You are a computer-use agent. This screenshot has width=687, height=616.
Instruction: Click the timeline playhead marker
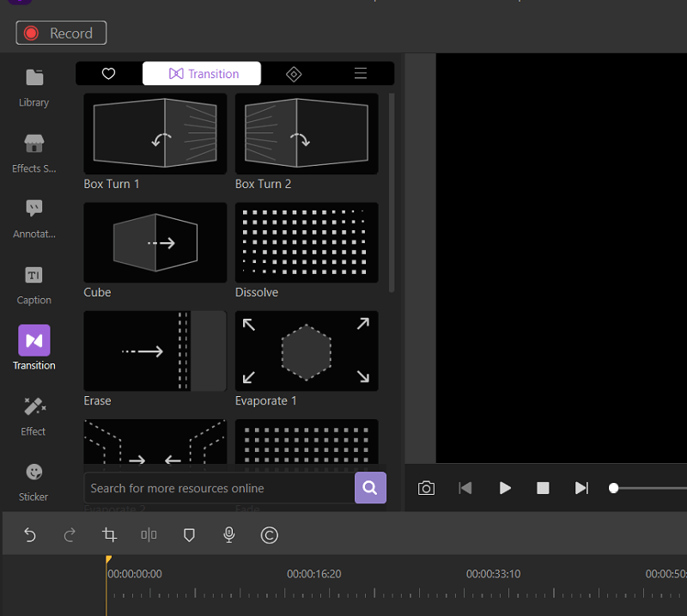[x=108, y=559]
